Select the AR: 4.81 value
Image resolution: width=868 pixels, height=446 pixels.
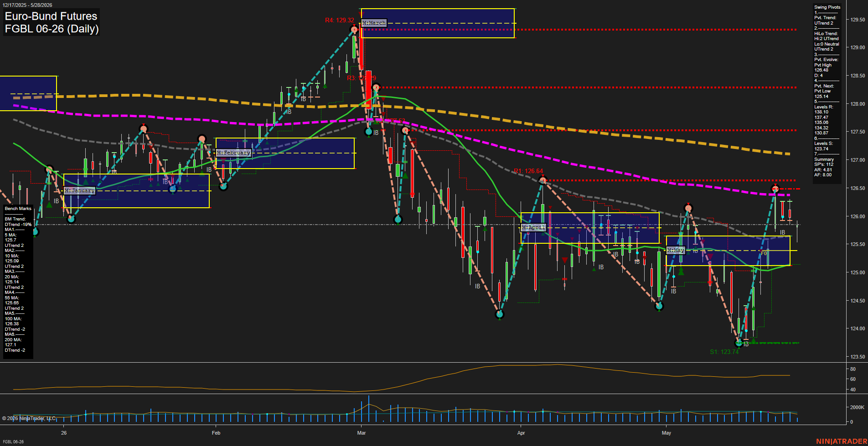823,170
